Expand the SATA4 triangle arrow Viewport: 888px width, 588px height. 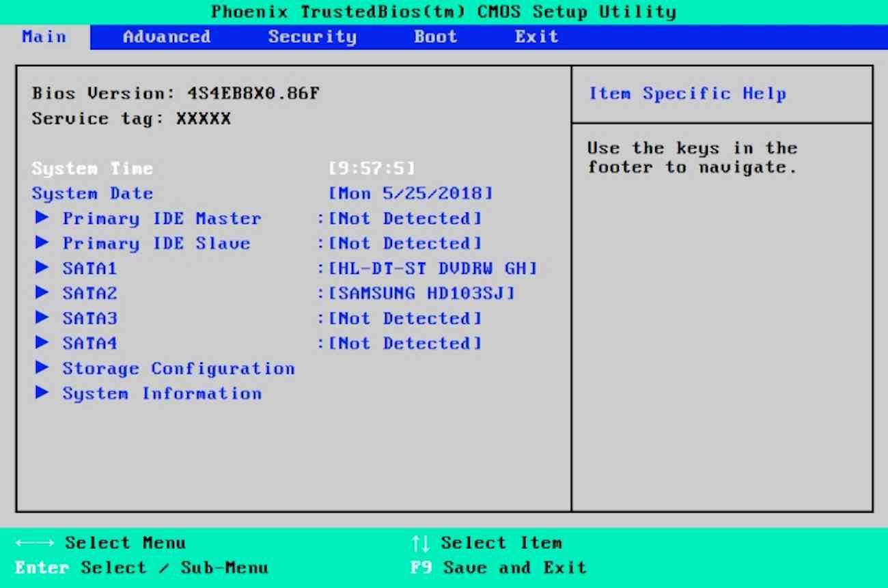[42, 343]
